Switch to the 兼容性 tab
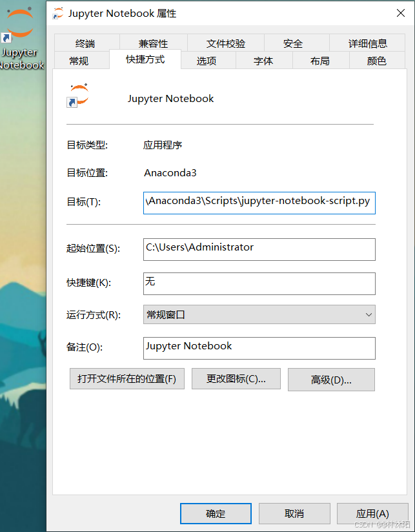This screenshot has height=532, width=415. tap(153, 43)
